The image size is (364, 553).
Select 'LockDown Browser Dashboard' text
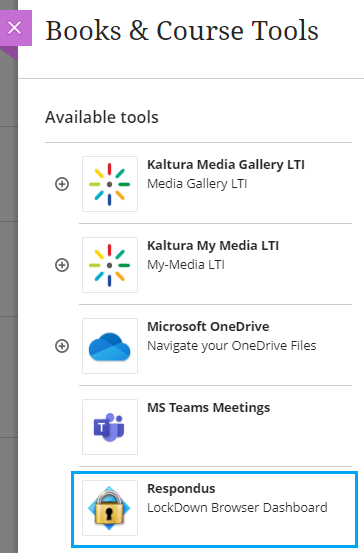(237, 508)
